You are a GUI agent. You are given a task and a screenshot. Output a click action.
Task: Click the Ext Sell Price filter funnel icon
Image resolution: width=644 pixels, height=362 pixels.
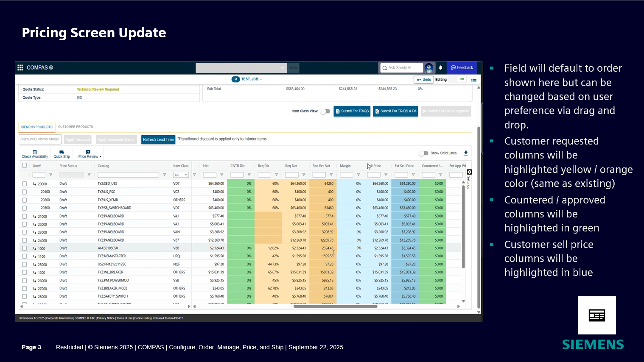tap(413, 175)
